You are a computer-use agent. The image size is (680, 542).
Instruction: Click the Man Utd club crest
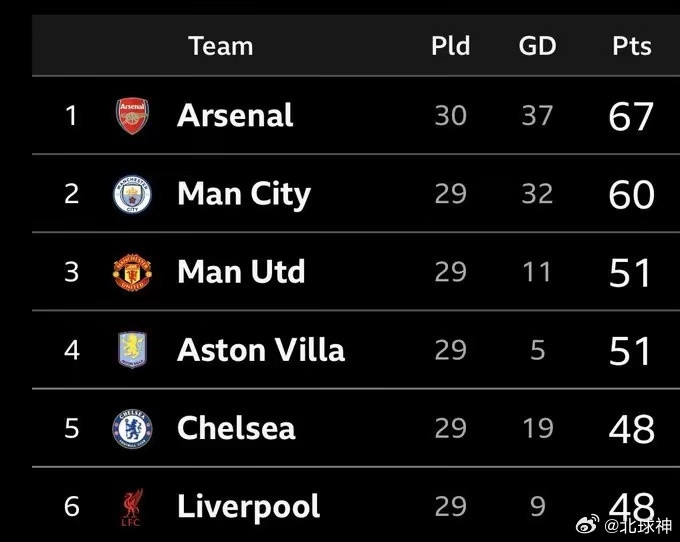132,272
